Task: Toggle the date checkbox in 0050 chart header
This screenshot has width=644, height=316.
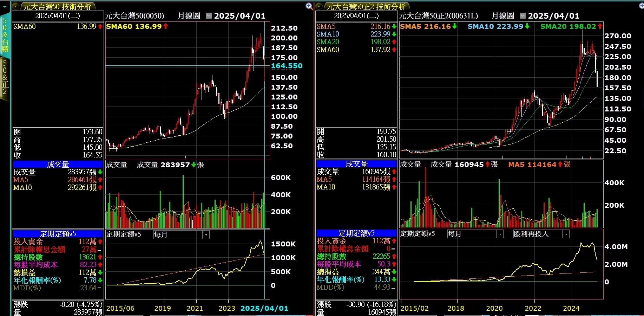Action: tap(209, 16)
